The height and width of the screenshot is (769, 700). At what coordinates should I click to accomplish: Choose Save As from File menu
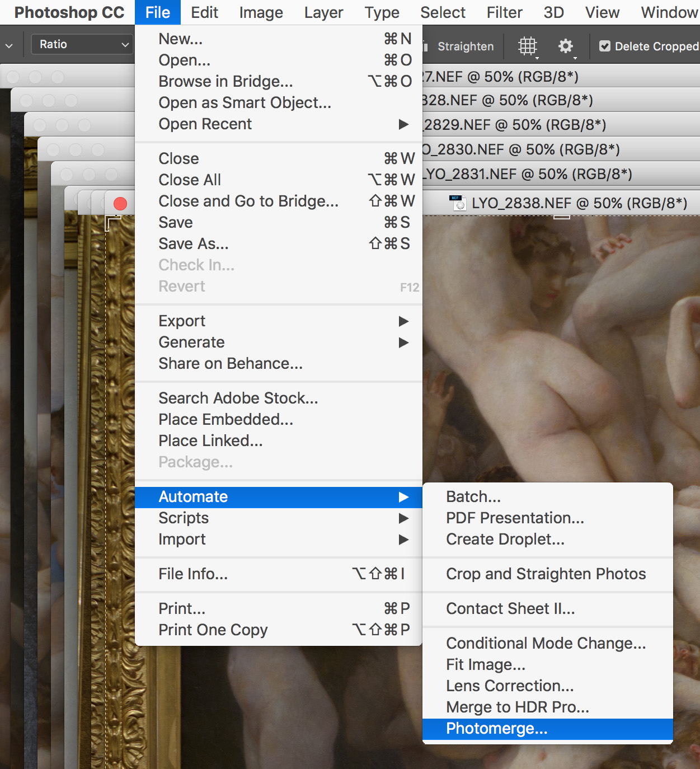pyautogui.click(x=194, y=244)
